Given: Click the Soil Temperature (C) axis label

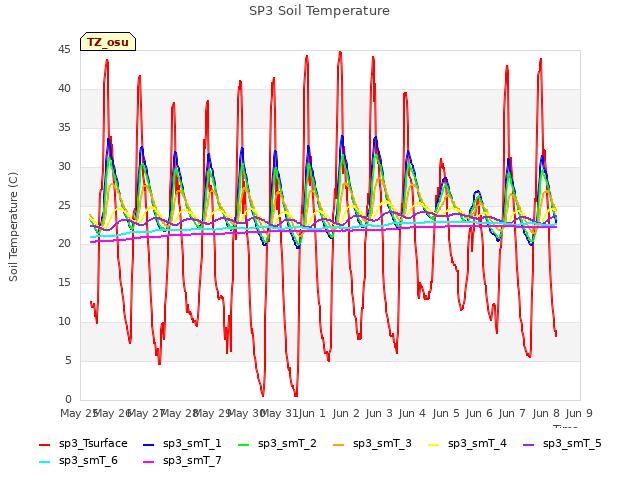Looking at the screenshot, I should 13,227.
